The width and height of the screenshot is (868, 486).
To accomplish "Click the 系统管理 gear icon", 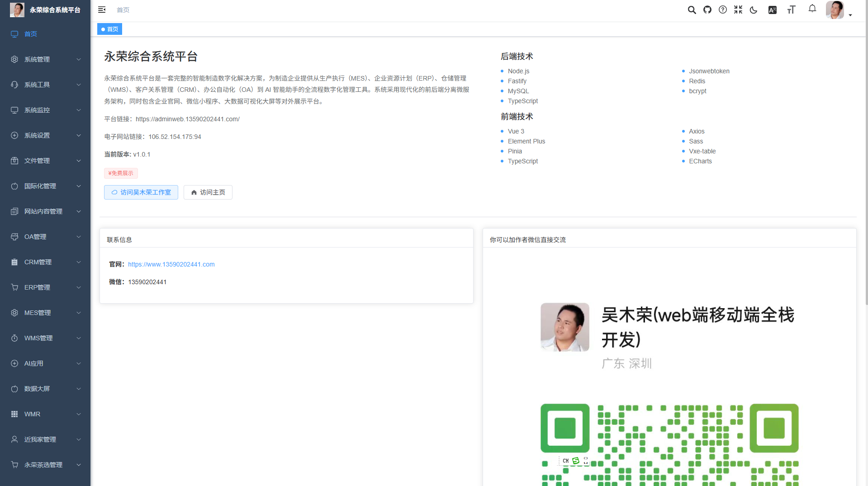I will click(14, 59).
